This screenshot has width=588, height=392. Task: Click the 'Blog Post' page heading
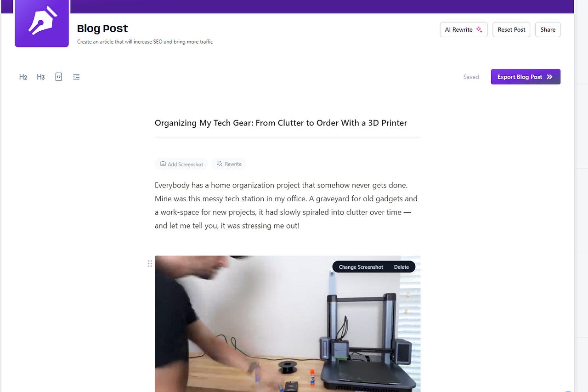point(102,28)
